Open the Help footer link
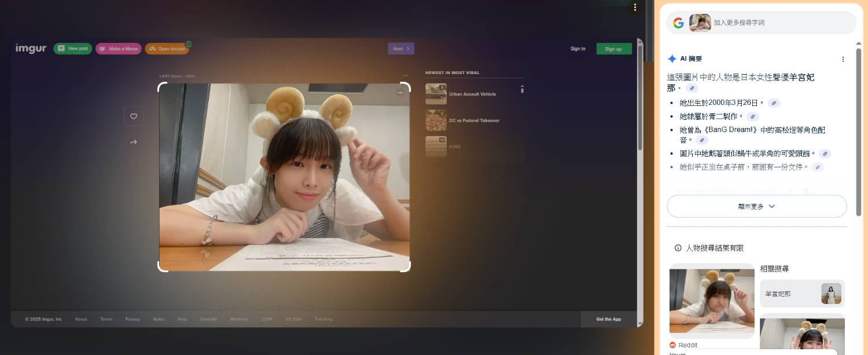 pos(182,319)
